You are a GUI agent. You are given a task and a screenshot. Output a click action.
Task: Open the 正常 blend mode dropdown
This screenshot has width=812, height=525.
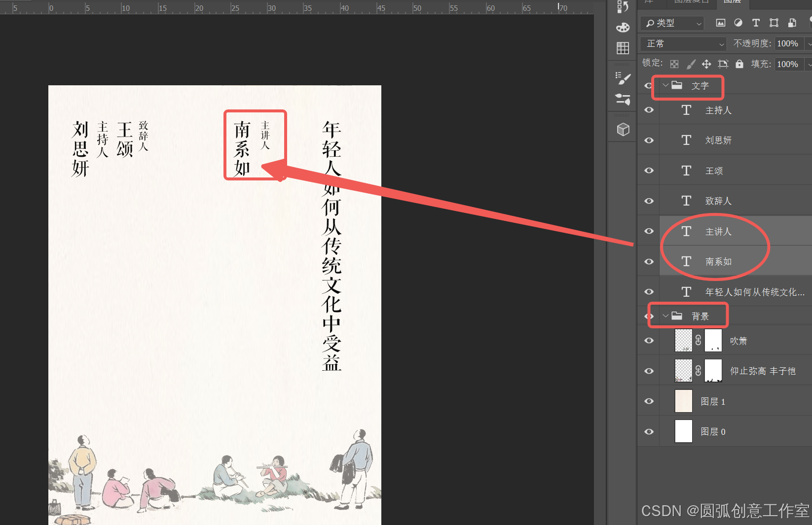coord(683,43)
